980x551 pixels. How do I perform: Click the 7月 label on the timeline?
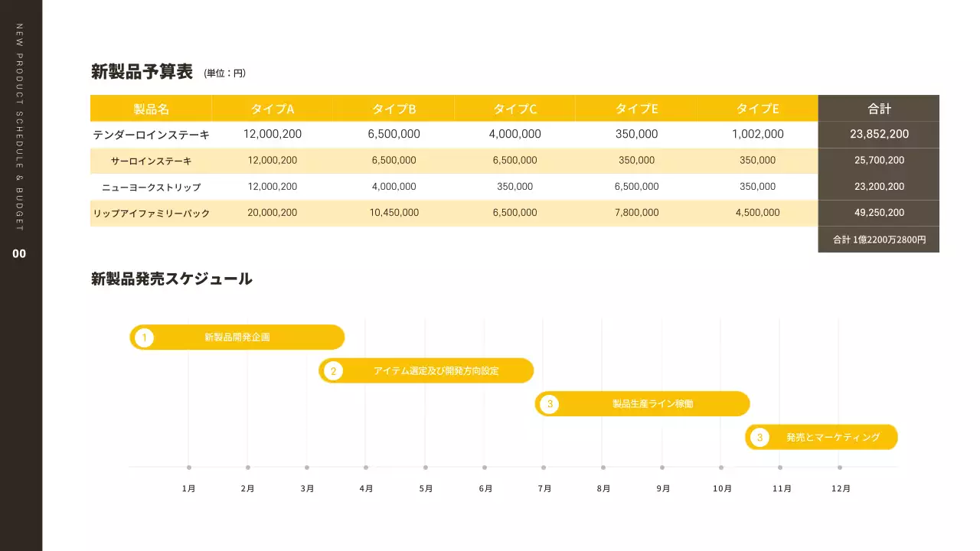[x=544, y=488]
